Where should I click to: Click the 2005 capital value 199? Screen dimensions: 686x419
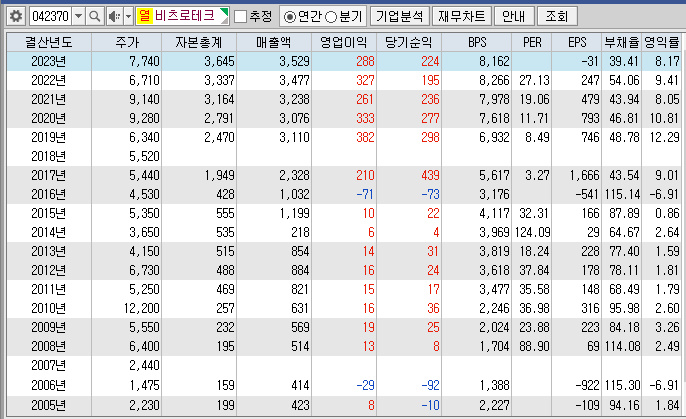pyautogui.click(x=226, y=405)
